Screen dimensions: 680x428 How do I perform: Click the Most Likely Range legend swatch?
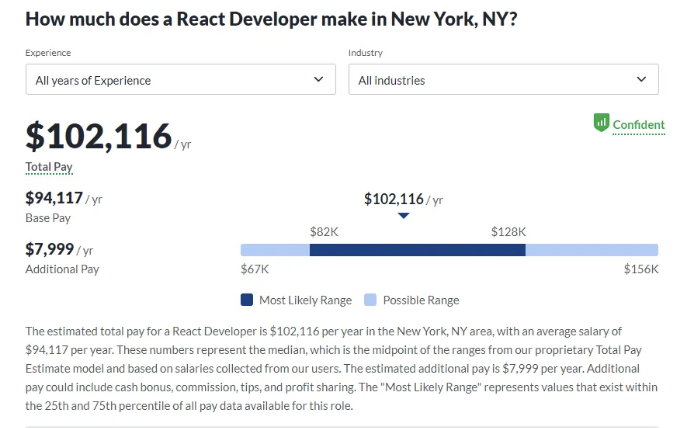coord(247,300)
